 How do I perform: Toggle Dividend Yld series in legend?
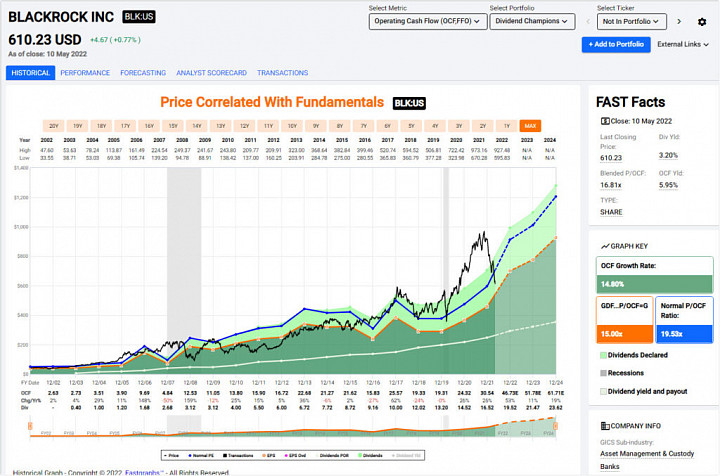406,455
